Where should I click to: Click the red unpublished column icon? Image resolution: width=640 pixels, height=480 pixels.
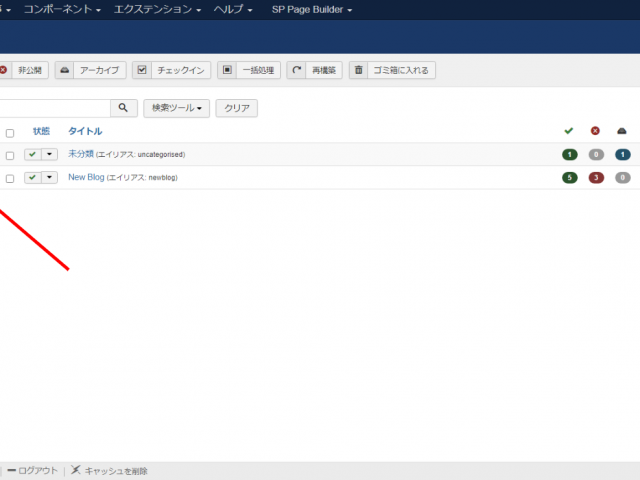tap(595, 131)
